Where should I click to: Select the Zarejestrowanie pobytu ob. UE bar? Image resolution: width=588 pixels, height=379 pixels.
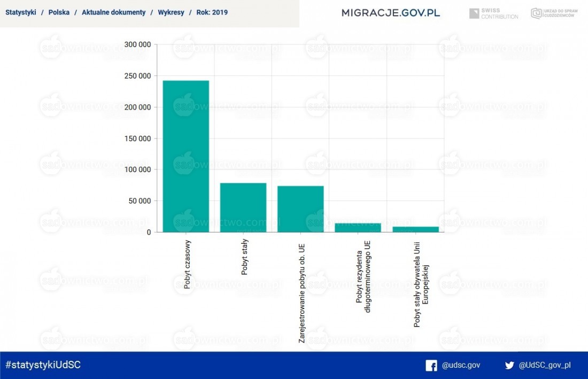pos(301,209)
